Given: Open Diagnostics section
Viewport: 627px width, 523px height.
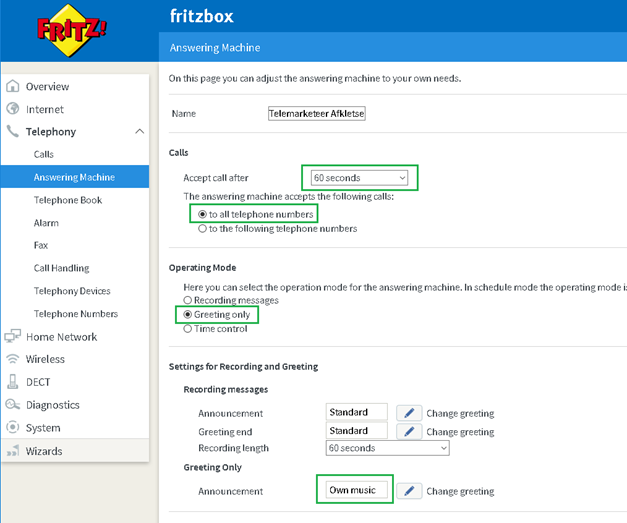Looking at the screenshot, I should click(x=52, y=405).
